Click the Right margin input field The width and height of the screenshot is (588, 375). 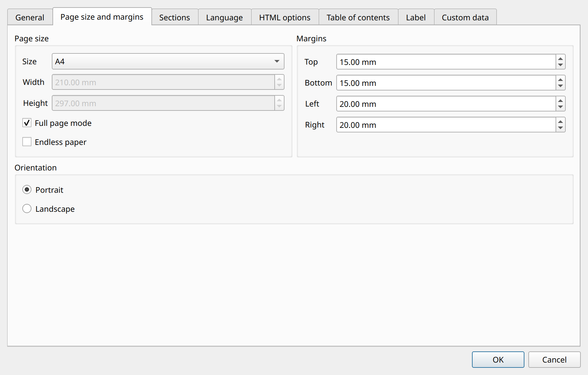pos(446,125)
